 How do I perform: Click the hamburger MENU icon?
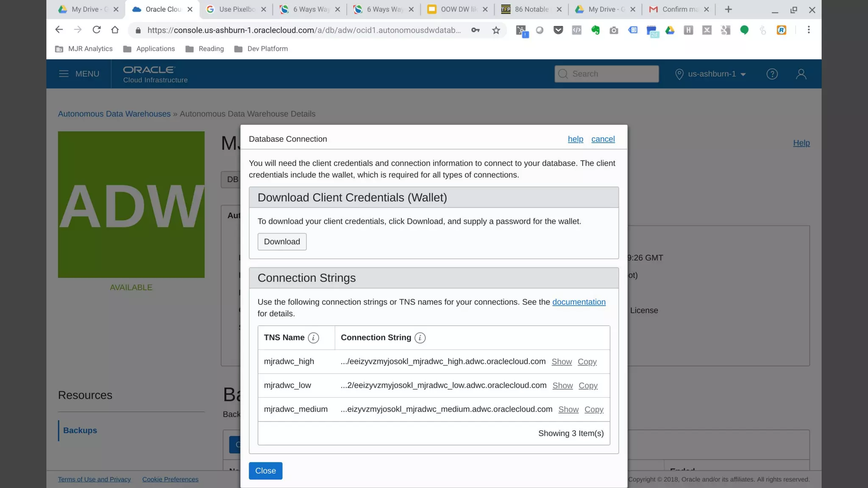click(64, 74)
